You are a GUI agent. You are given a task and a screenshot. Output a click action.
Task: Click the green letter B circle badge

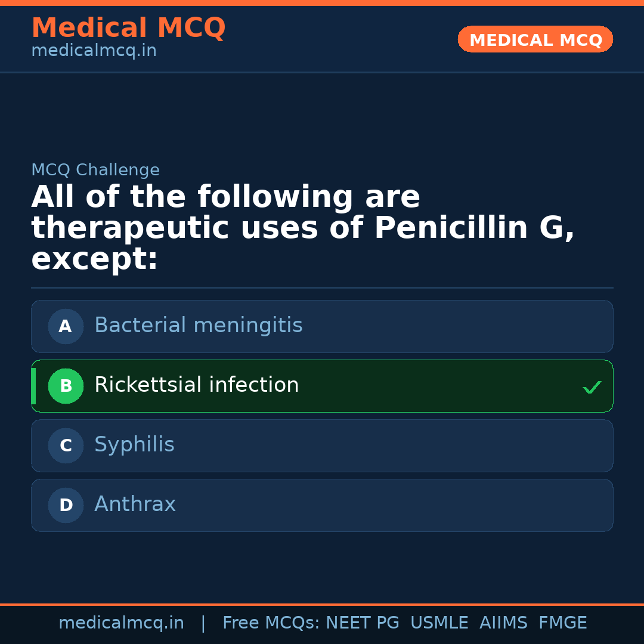coord(66,386)
